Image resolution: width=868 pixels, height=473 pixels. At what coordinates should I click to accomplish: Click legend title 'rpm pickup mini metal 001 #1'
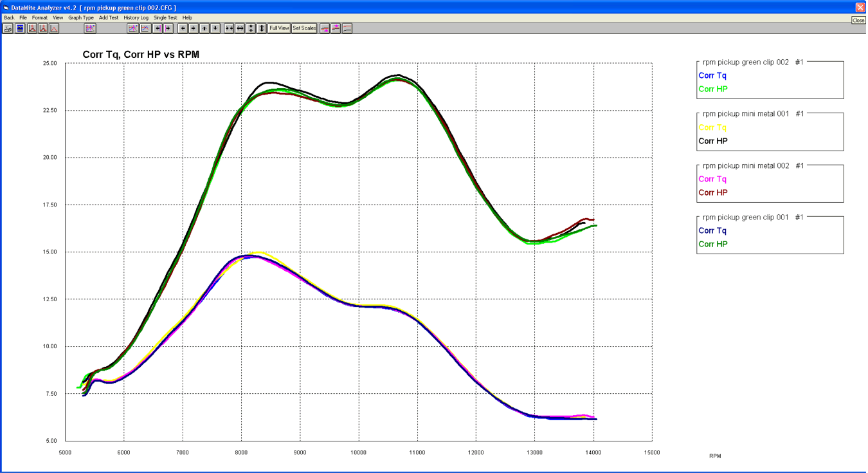pyautogui.click(x=754, y=113)
